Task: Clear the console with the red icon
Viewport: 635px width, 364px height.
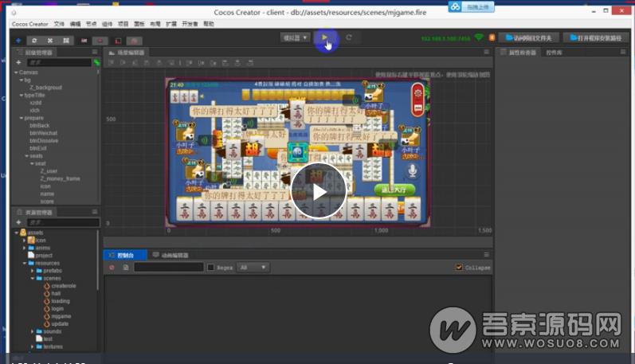Action: [x=112, y=268]
